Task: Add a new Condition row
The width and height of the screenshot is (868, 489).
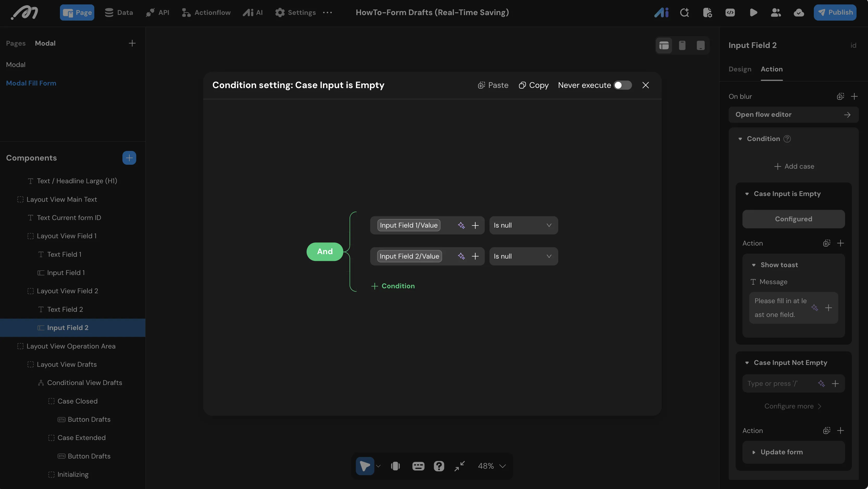Action: [x=393, y=286]
